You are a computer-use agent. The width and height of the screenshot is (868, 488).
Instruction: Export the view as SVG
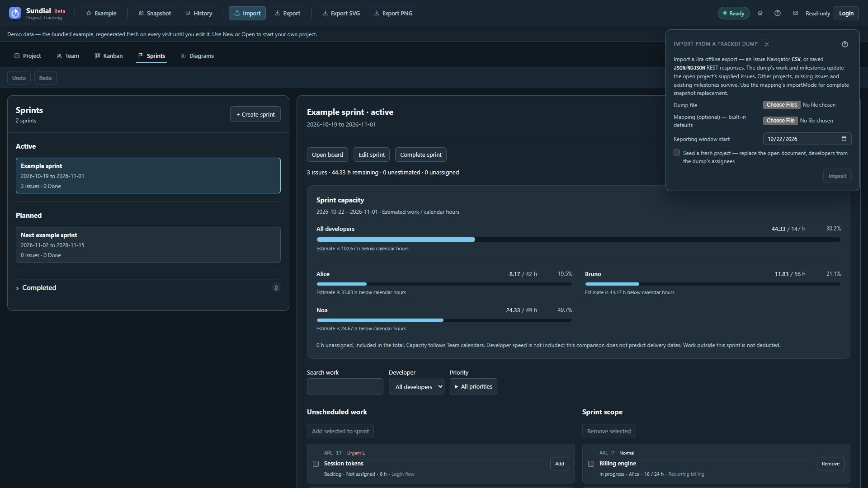[341, 13]
